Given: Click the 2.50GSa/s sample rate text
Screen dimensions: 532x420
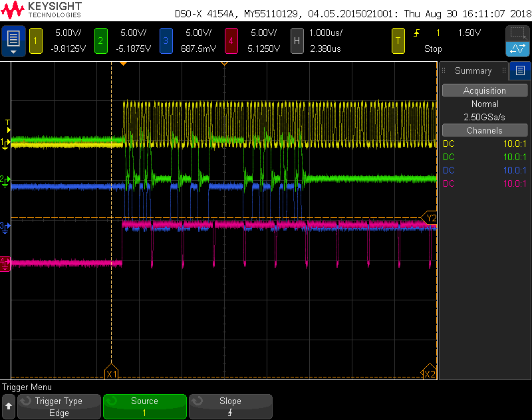Looking at the screenshot, I should click(485, 117).
